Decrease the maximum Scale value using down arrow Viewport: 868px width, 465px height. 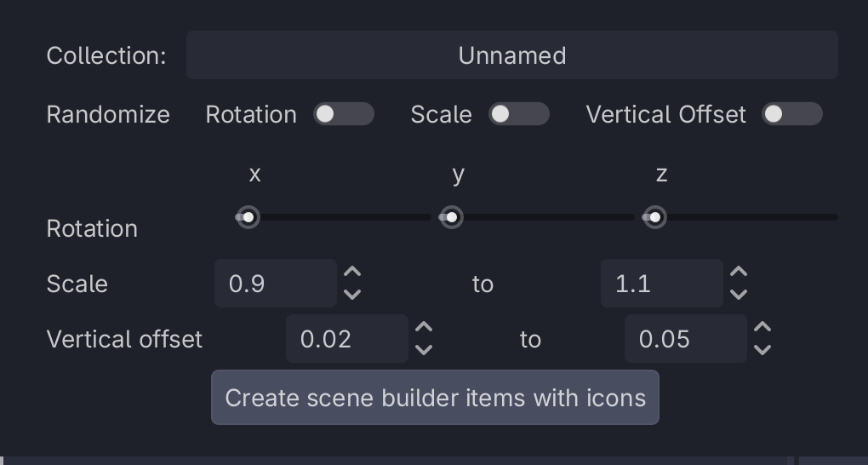739,295
